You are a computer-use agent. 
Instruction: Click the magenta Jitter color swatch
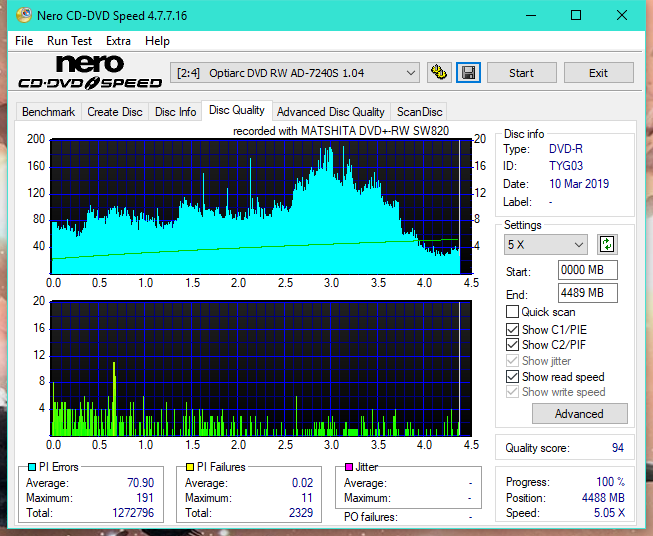[x=349, y=467]
